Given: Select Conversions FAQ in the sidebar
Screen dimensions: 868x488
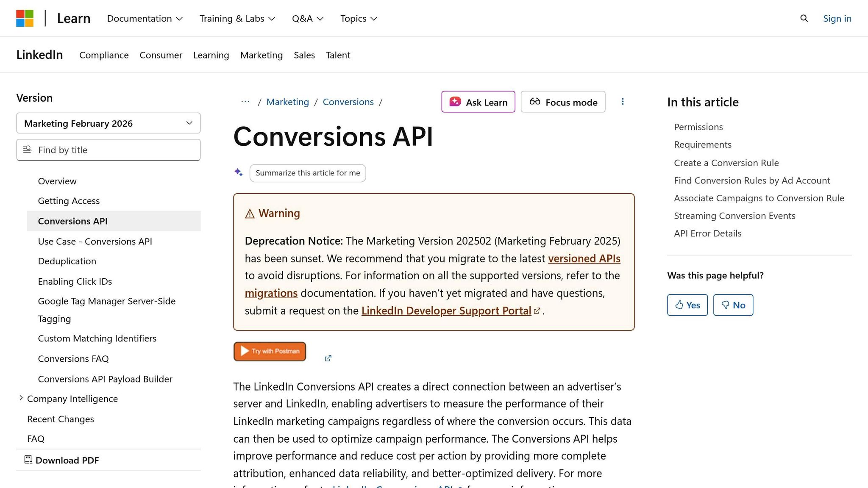Looking at the screenshot, I should point(73,358).
